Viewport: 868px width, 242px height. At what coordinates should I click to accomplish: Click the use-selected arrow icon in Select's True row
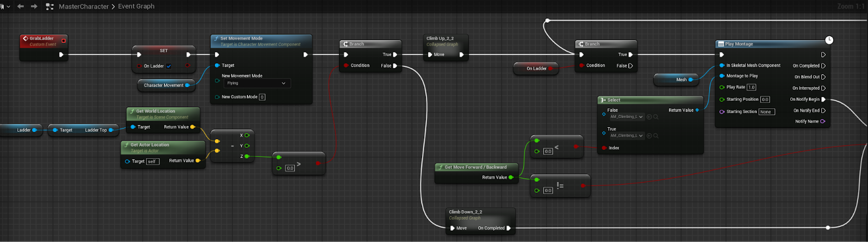point(649,136)
